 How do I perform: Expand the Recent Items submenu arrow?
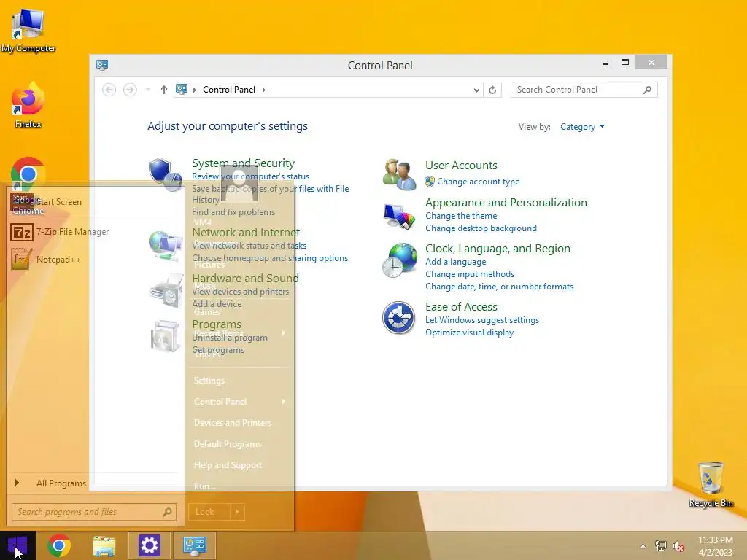pos(284,332)
